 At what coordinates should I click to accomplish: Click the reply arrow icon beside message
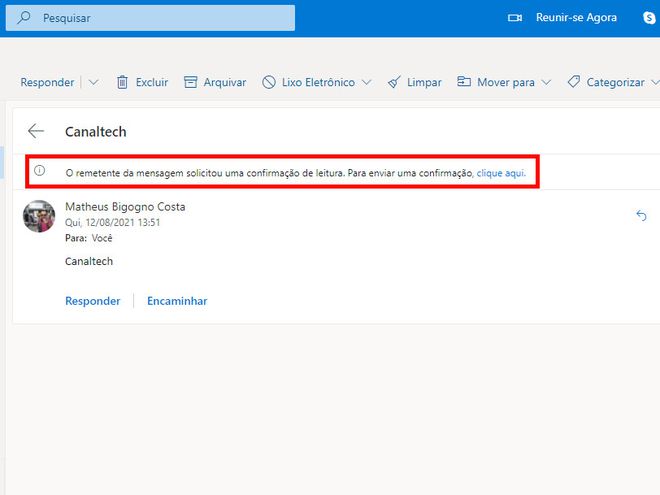pyautogui.click(x=641, y=216)
